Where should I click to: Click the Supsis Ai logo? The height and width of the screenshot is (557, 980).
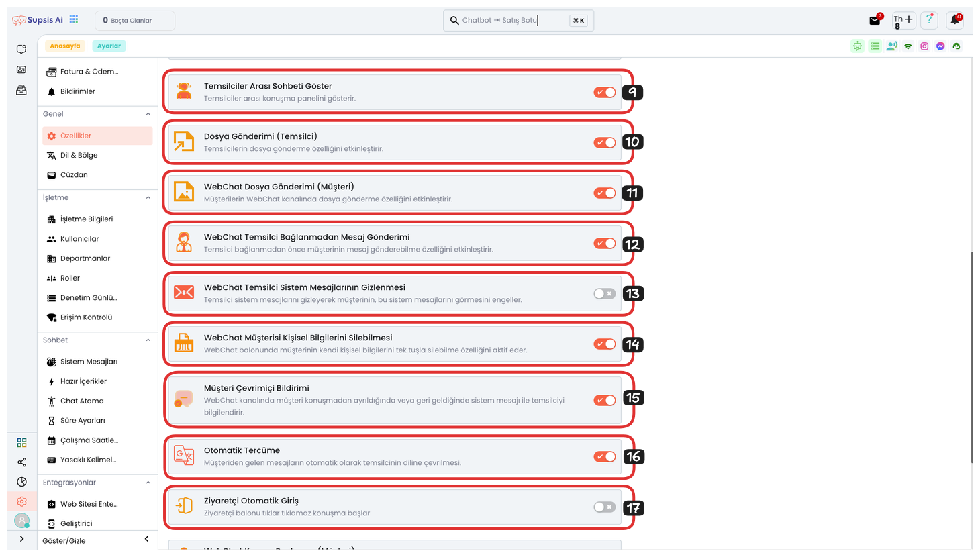point(38,20)
